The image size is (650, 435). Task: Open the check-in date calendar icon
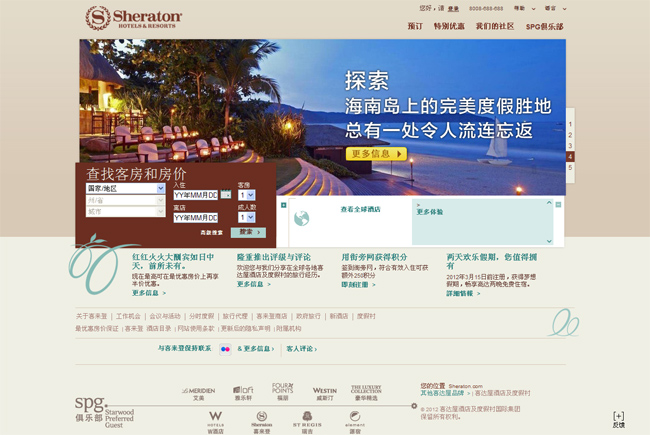pyautogui.click(x=226, y=195)
